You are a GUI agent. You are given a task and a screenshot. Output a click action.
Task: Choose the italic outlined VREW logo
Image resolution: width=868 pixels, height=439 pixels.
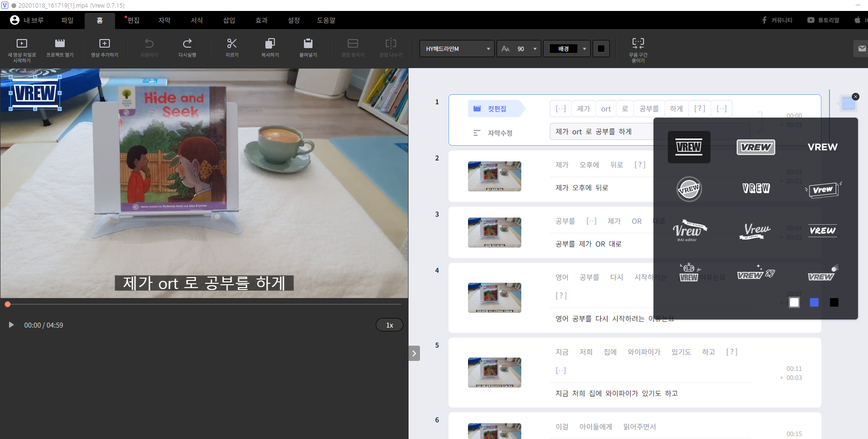(756, 147)
